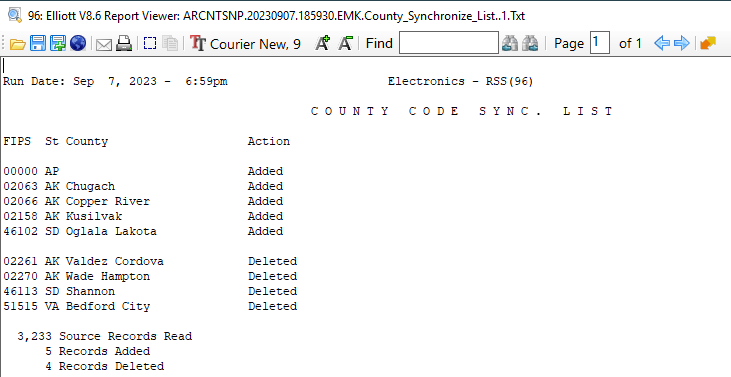Increase font size with A plus icon

pos(323,43)
